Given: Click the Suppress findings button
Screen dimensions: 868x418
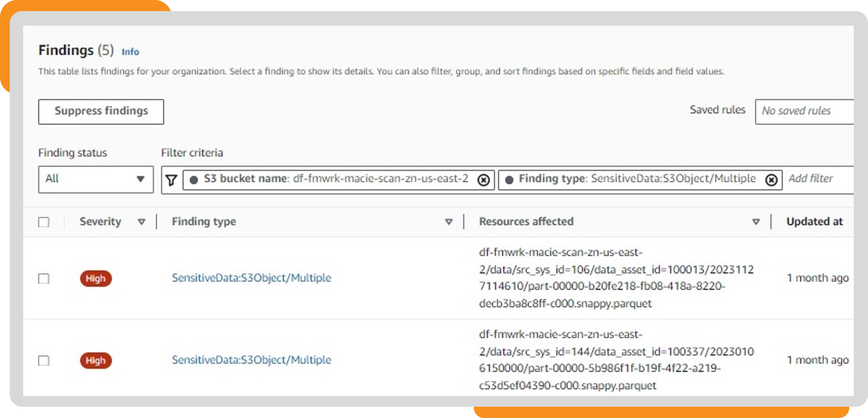Looking at the screenshot, I should (101, 112).
